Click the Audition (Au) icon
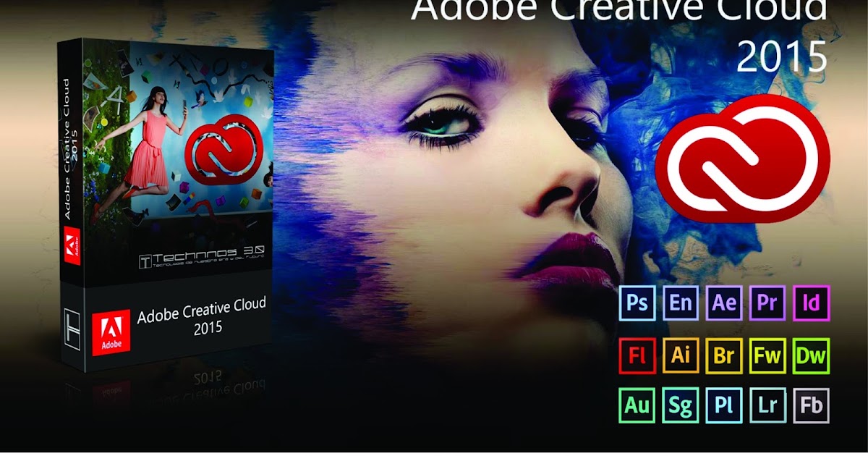 point(637,405)
